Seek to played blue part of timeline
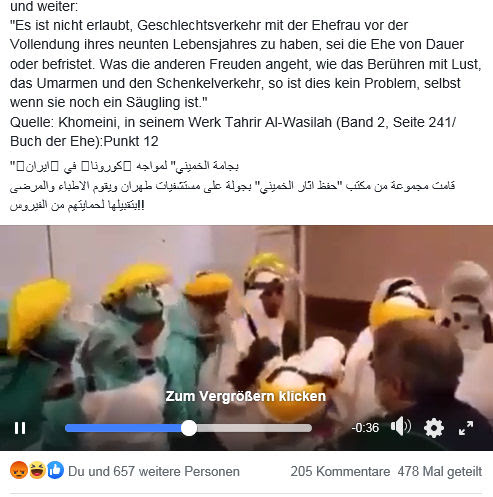493x497 pixels. coord(123,428)
